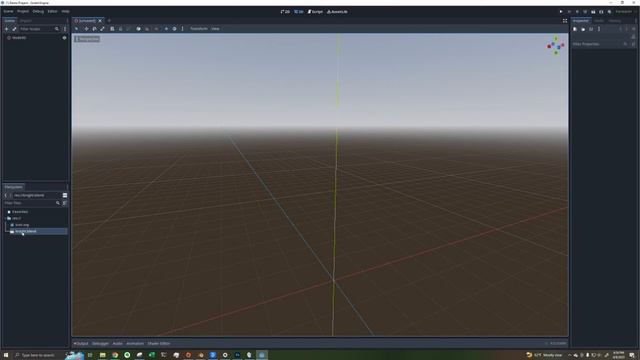640x360 pixels.
Task: Select the FileSystem dock tab
Action: [x=14, y=187]
